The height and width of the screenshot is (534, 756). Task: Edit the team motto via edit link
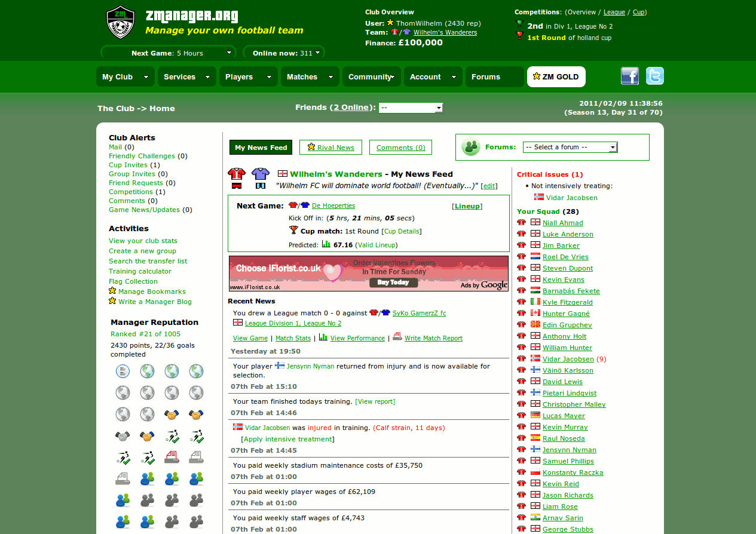point(489,186)
